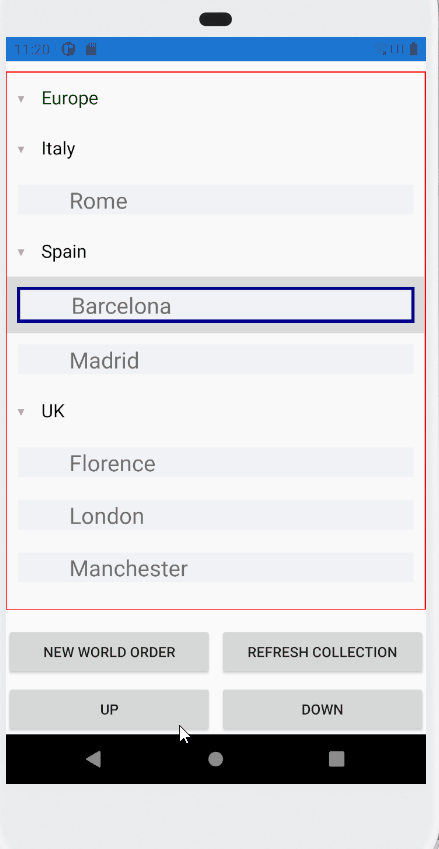The height and width of the screenshot is (849, 439).
Task: Collapse the Italy node arrow
Action: pyautogui.click(x=21, y=149)
